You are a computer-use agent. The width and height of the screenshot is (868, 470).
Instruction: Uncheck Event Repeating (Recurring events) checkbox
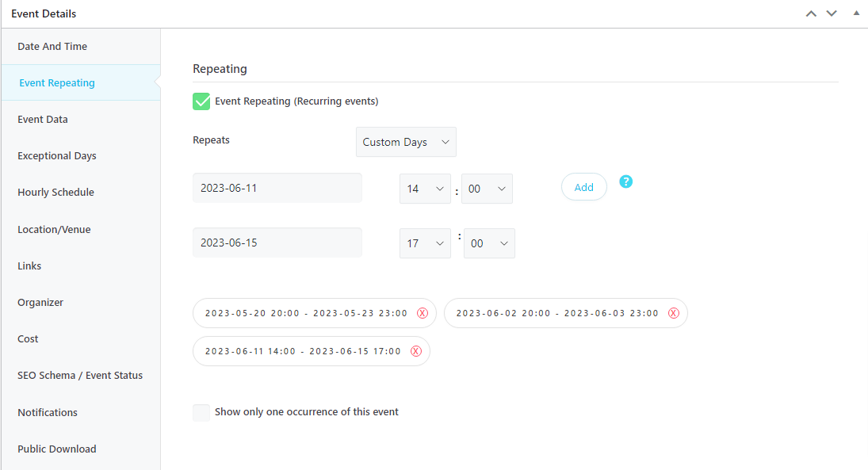point(201,101)
